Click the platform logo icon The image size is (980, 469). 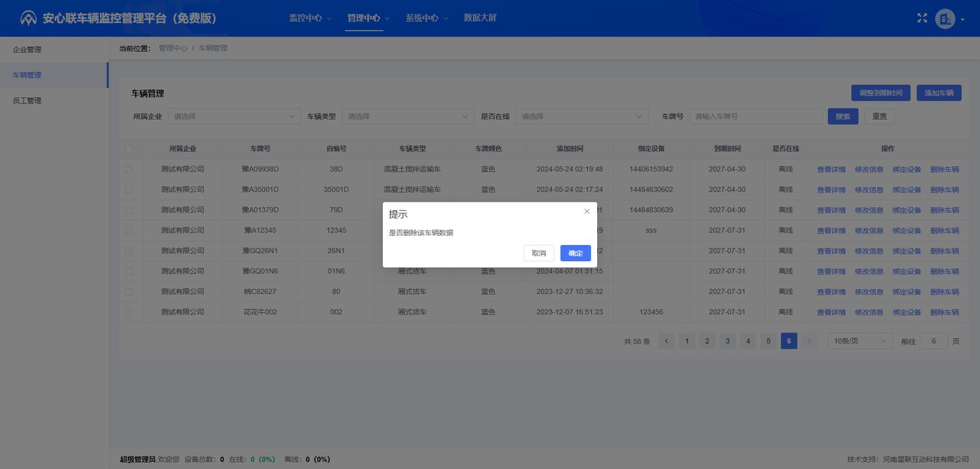coord(28,18)
